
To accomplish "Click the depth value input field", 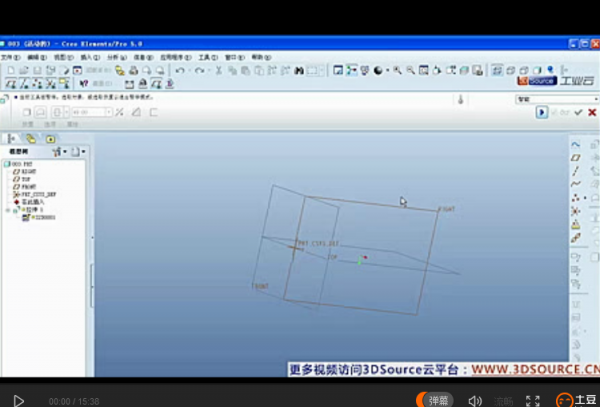I will tap(88, 112).
